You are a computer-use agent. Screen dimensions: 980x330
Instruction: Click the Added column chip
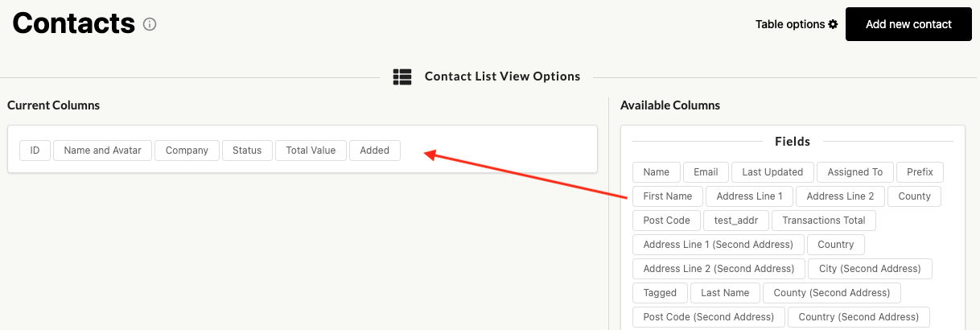375,151
